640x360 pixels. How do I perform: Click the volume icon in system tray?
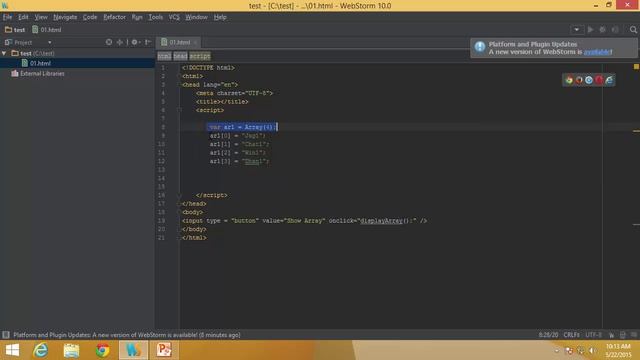click(x=592, y=351)
